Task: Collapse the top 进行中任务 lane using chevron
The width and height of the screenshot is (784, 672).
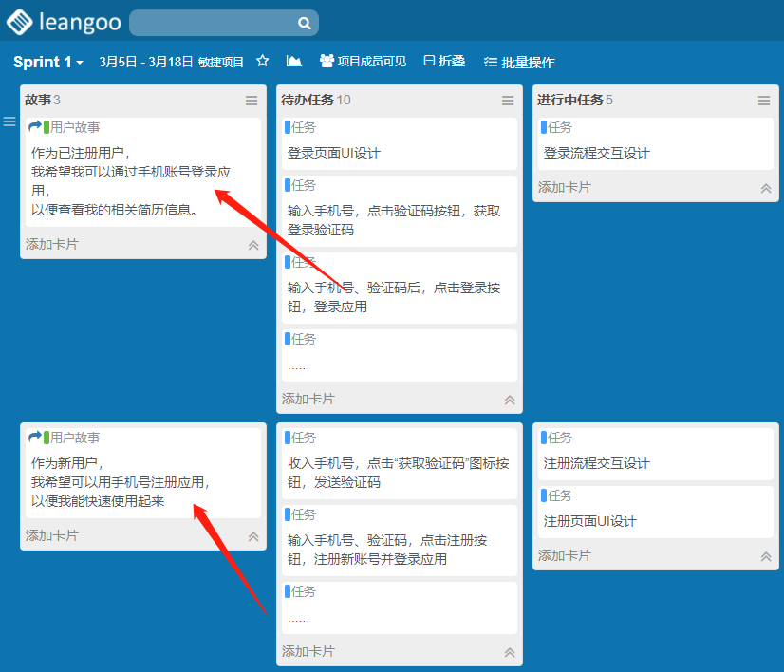Action: 766,188
